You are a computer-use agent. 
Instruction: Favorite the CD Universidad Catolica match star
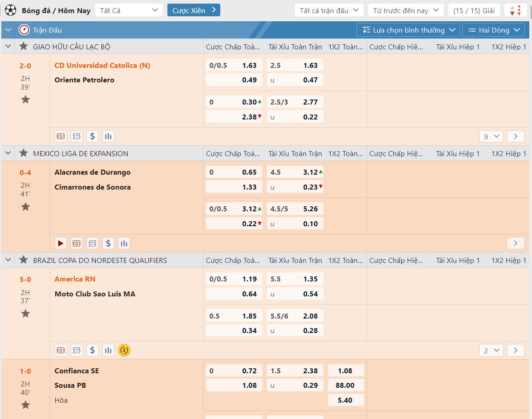25,100
